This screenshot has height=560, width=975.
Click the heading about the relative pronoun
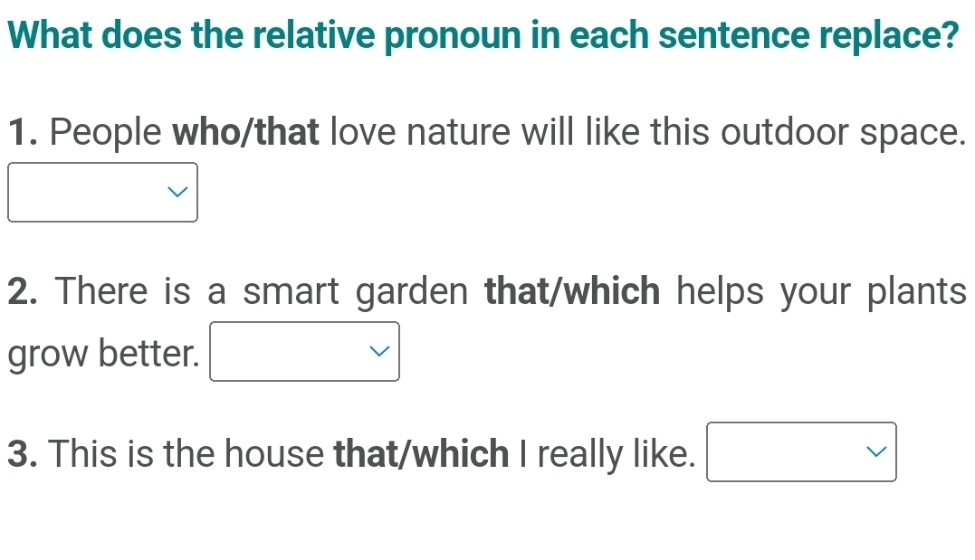488,35
